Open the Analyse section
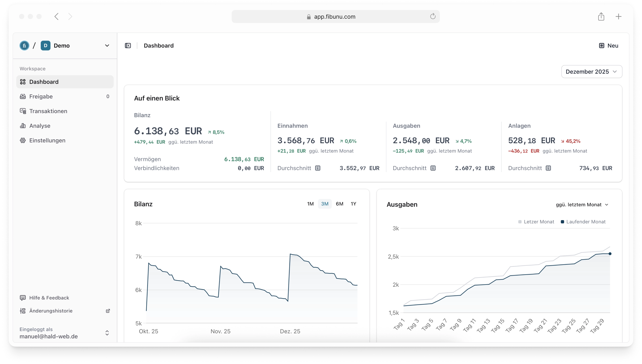 click(39, 126)
